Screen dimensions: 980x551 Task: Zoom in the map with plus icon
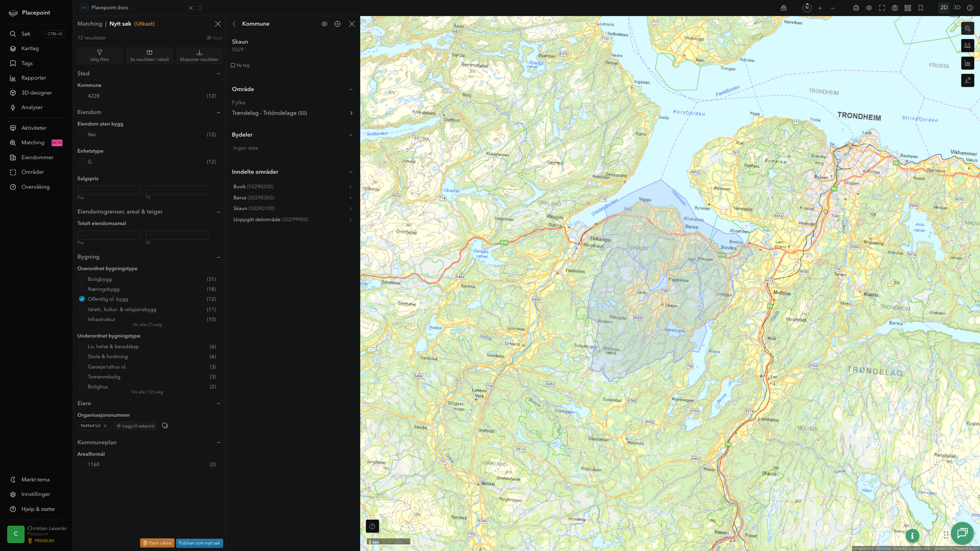(820, 8)
